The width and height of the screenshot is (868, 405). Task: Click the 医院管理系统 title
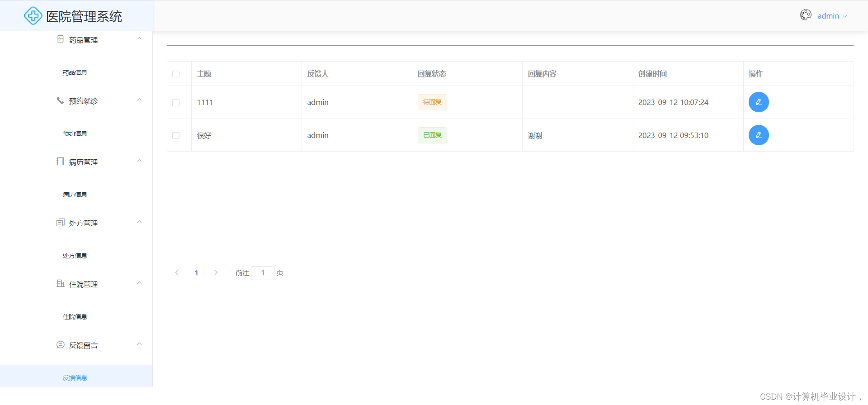[x=84, y=16]
